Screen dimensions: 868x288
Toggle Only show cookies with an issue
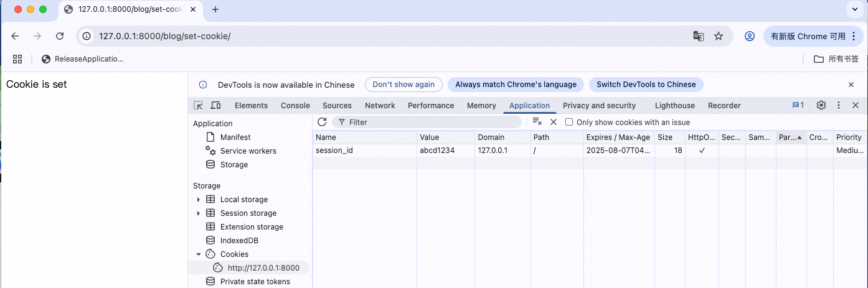click(x=568, y=123)
